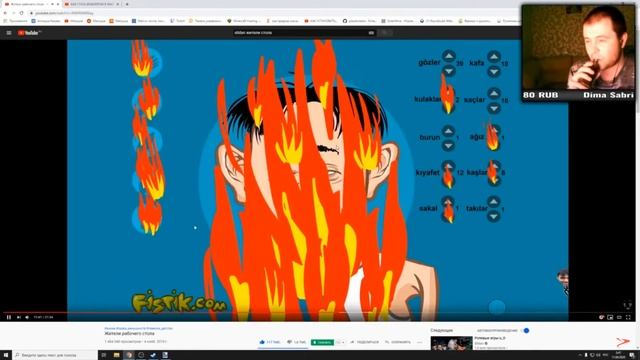Decrease burun with the down arrow
640x360 pixels.
[x=448, y=145]
